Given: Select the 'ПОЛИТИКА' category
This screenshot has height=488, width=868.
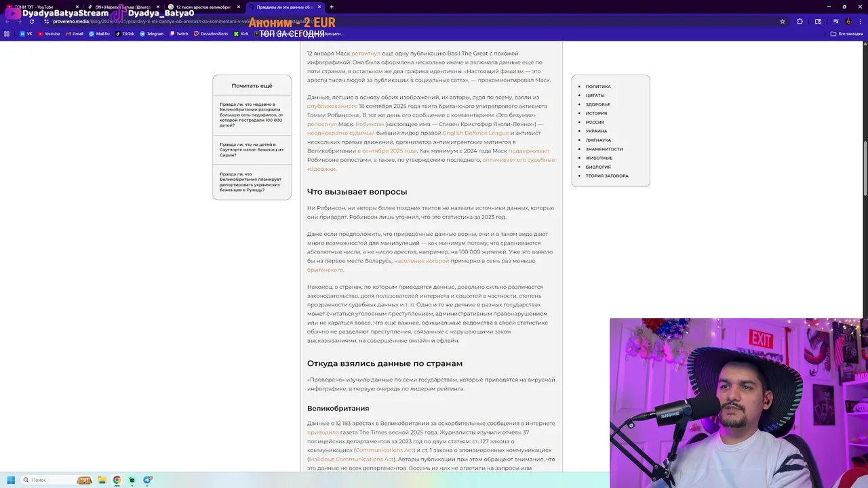Looking at the screenshot, I should [598, 87].
